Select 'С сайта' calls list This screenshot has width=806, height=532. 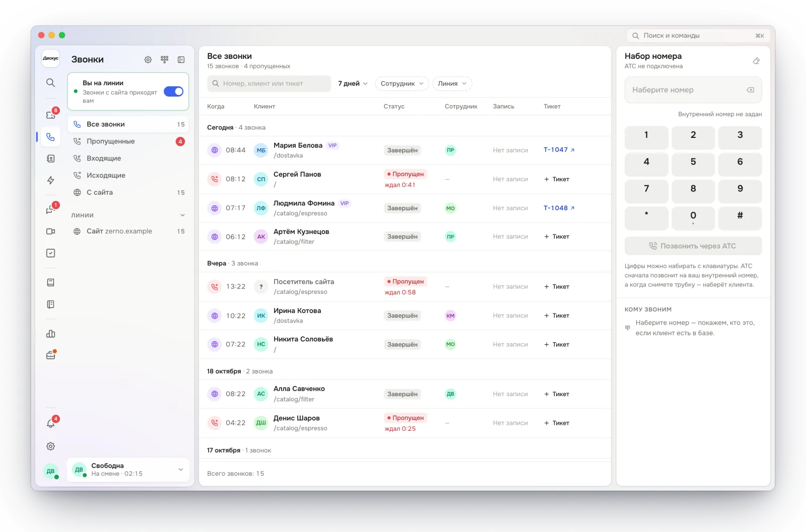click(x=128, y=193)
